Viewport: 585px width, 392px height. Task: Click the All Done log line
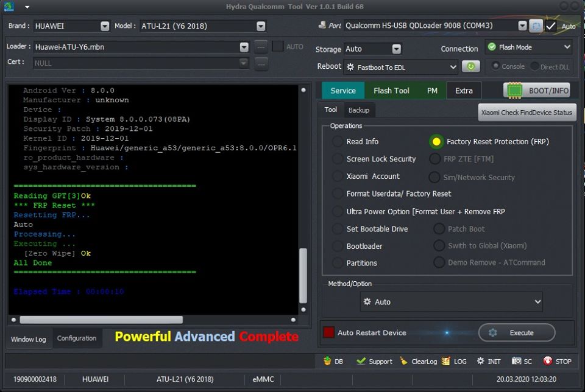tap(33, 263)
